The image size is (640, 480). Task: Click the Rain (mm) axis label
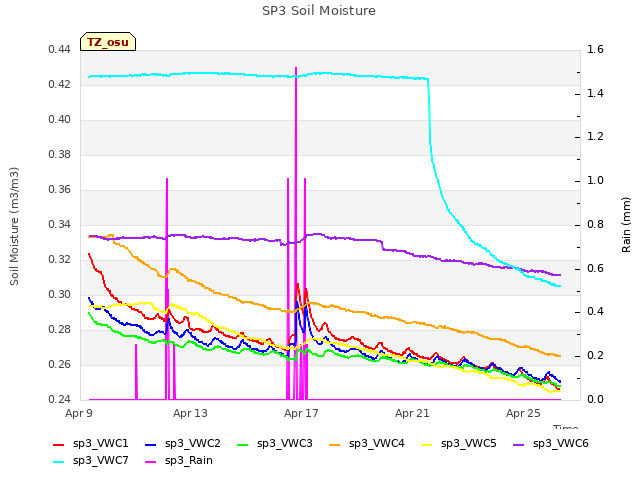click(626, 225)
